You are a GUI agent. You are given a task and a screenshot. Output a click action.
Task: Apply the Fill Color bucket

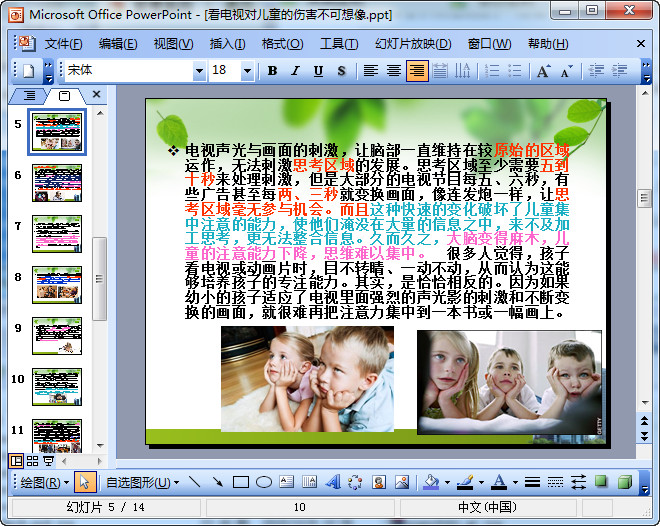click(x=431, y=482)
